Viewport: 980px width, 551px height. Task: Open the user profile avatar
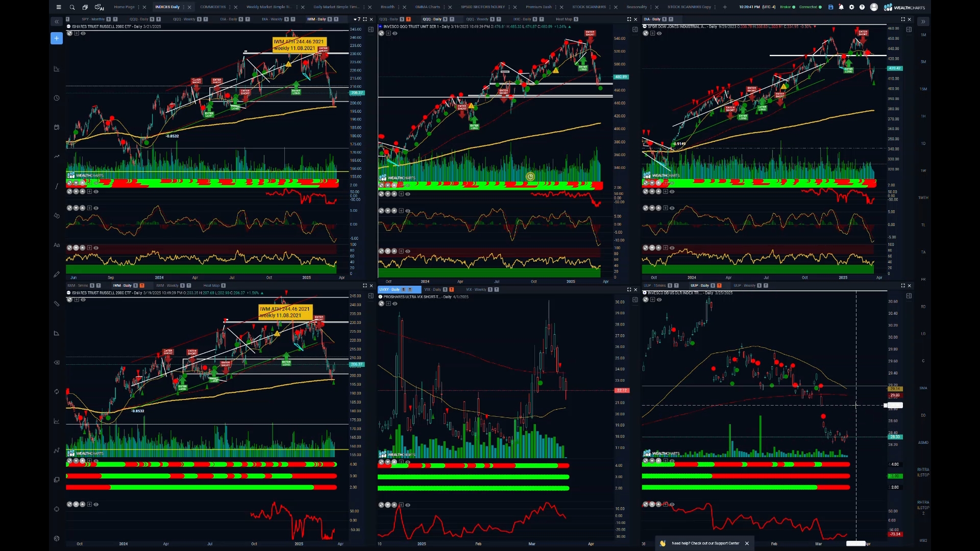click(x=874, y=7)
